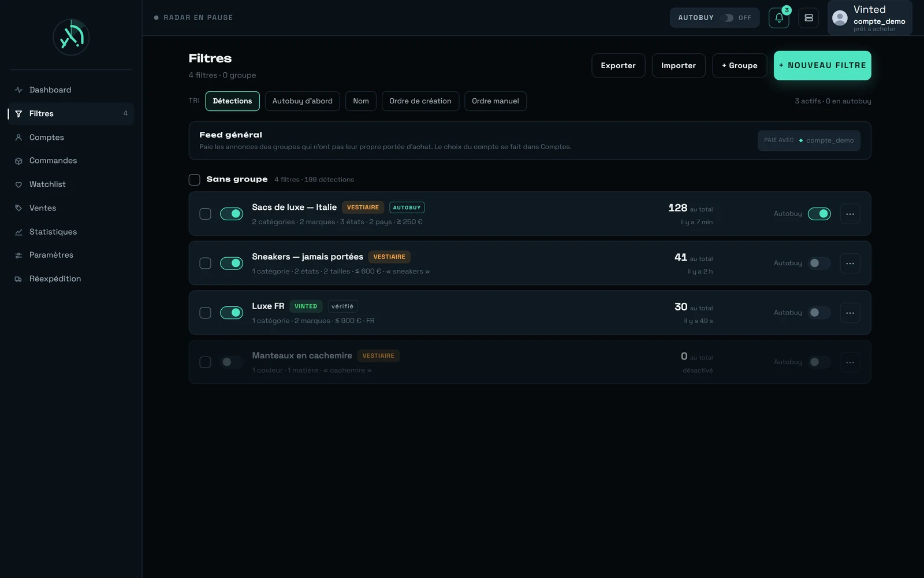Click the Sacs de luxe — Italie title

294,207
